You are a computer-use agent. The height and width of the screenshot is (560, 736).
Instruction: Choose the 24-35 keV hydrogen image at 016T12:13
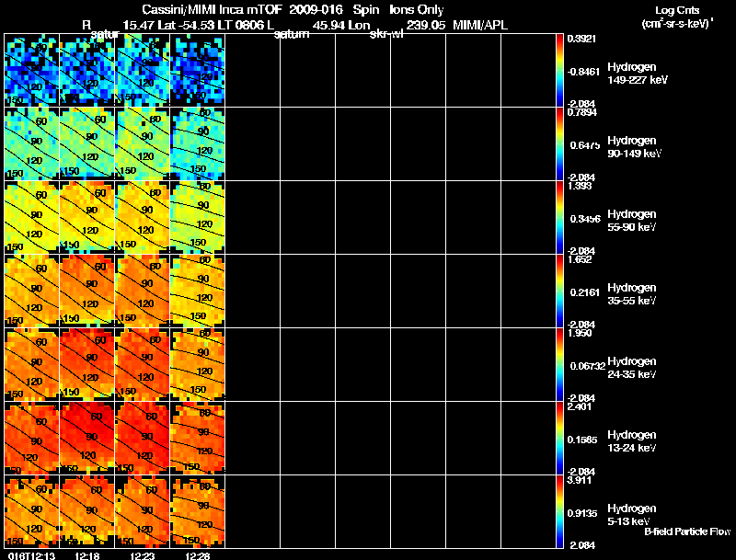coord(32,365)
